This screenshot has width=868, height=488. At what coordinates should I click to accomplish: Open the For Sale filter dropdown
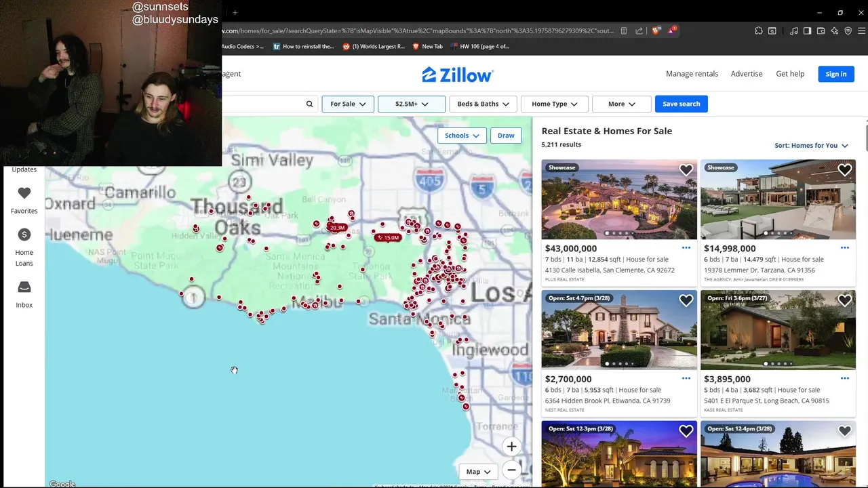(x=348, y=104)
